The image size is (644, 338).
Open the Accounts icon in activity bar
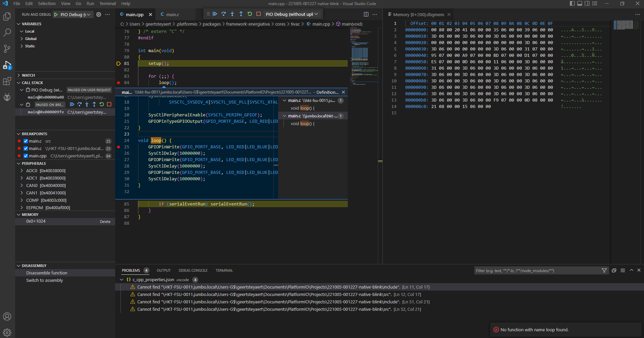7,316
